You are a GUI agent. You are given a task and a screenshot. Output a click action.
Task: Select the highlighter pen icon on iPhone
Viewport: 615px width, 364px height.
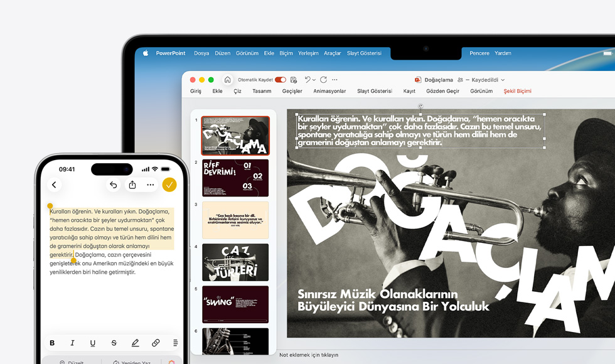pyautogui.click(x=135, y=343)
